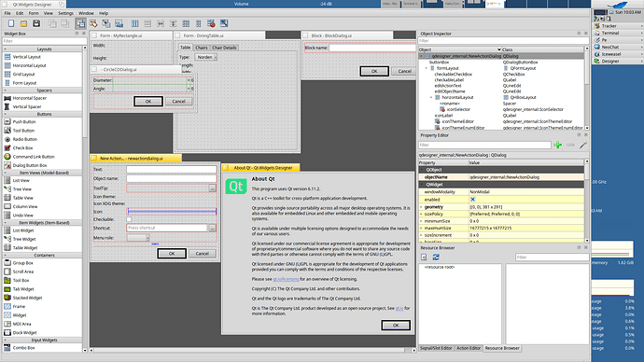Image resolution: width=644 pixels, height=362 pixels.
Task: Collapse formLayout node in Object Inspector
Action: click(x=426, y=68)
